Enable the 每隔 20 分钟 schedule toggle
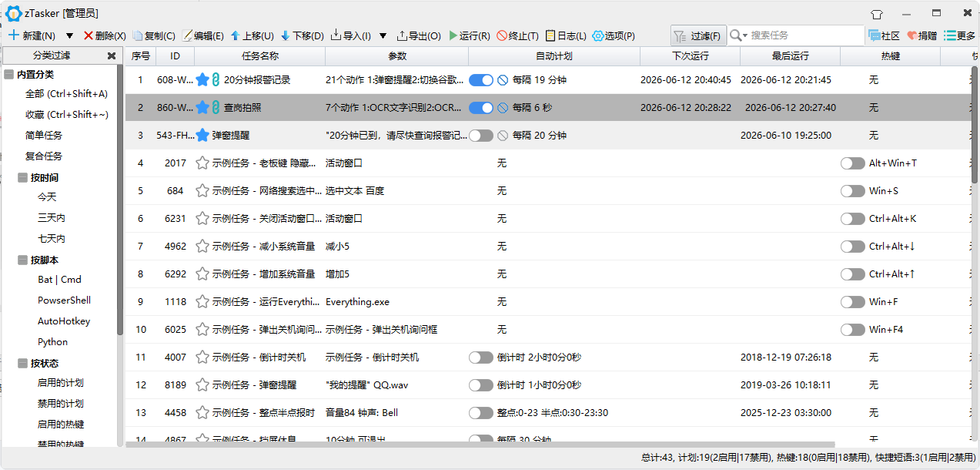Viewport: 980px width, 470px height. [x=481, y=136]
